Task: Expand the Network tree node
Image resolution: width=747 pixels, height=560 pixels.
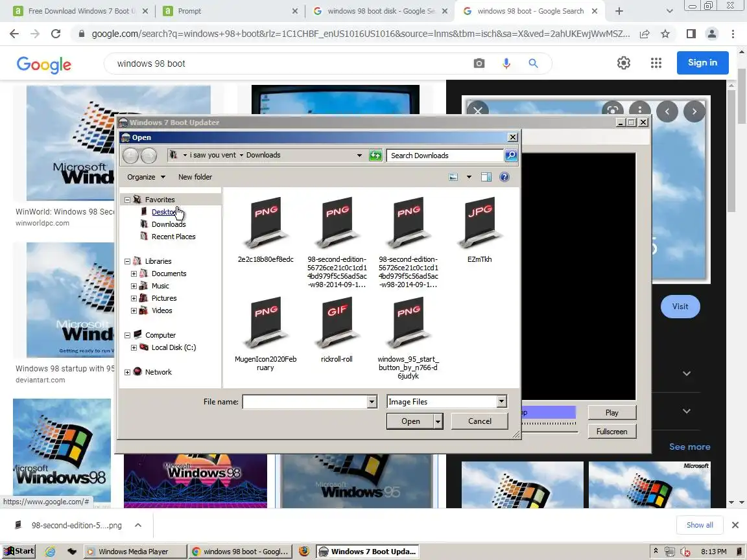Action: (x=127, y=373)
